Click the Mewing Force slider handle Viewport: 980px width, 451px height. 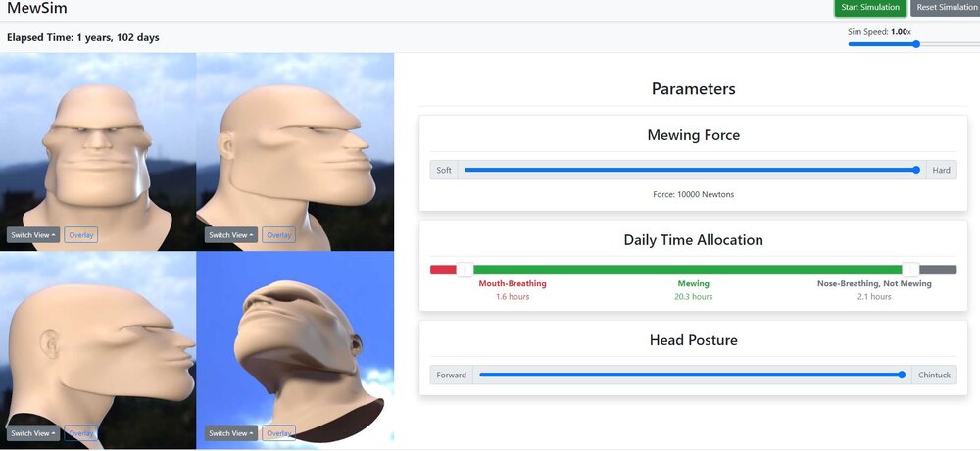pyautogui.click(x=916, y=170)
